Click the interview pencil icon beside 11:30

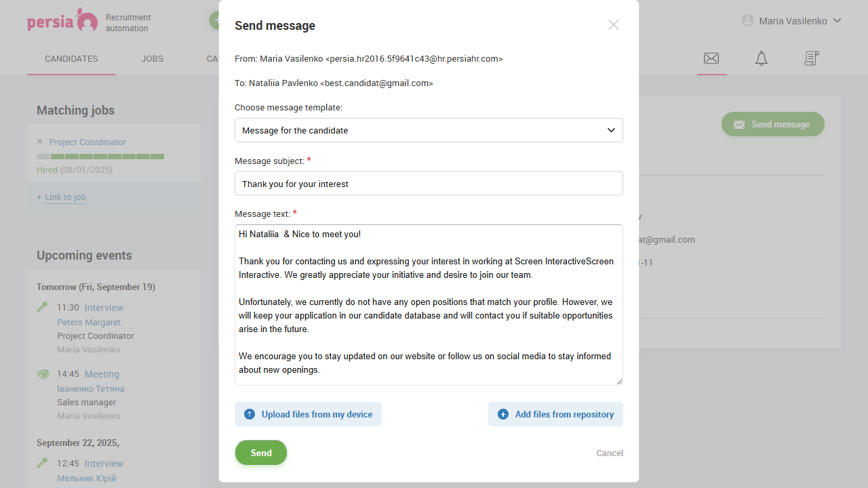(42, 306)
